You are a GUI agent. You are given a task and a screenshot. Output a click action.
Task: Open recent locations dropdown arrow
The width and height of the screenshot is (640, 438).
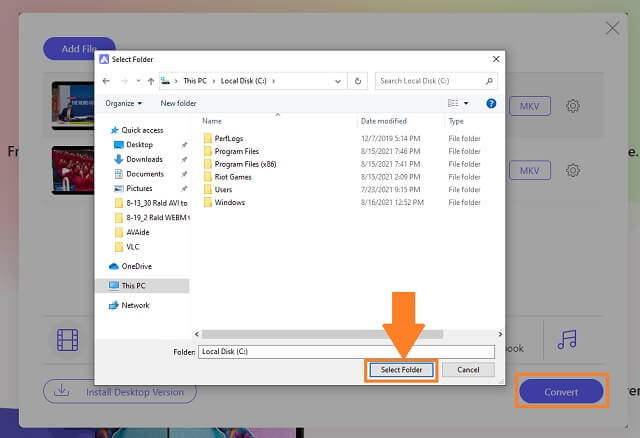coord(138,81)
